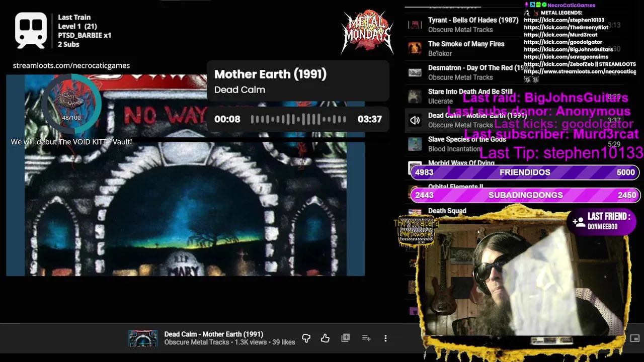Click Slave Species of the Gods thumbnail

pyautogui.click(x=415, y=144)
